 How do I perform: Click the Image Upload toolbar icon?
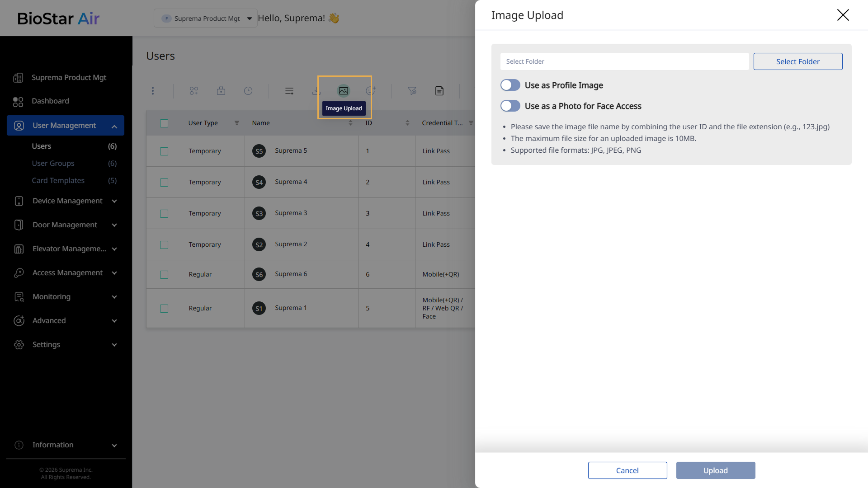point(344,91)
